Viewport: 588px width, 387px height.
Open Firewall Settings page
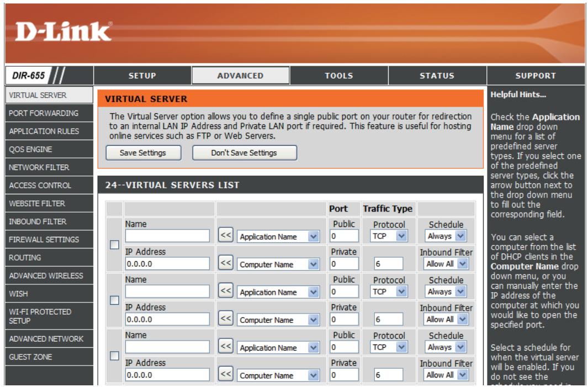[49, 239]
